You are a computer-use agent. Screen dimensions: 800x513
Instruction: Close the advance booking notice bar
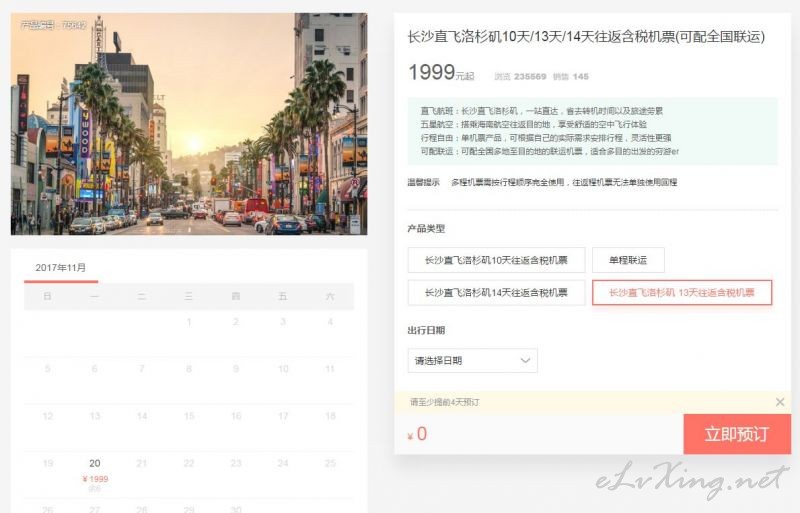(780, 402)
